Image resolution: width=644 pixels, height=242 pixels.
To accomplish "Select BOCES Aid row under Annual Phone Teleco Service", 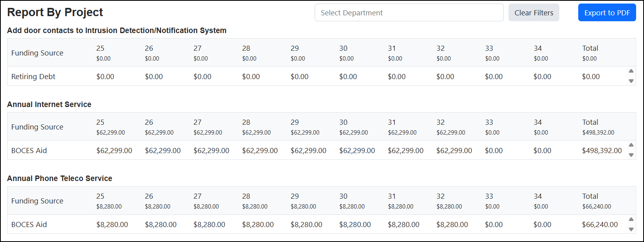I will click(317, 224).
